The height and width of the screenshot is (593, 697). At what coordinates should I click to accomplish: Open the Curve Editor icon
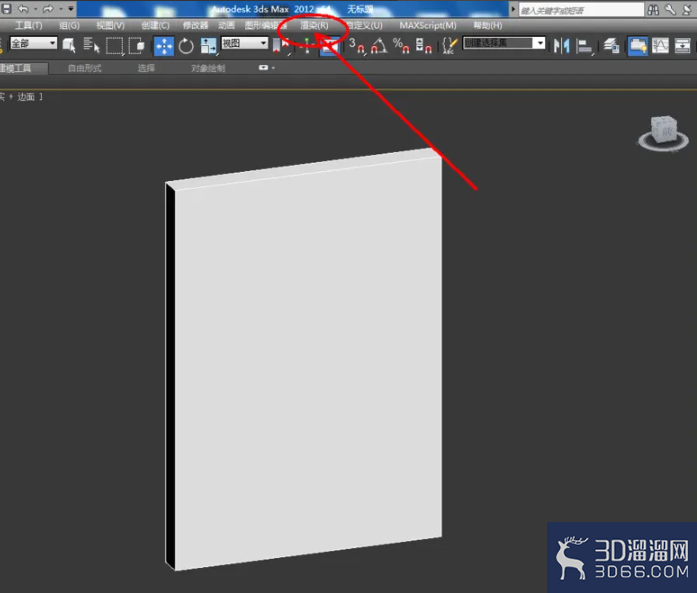click(x=660, y=46)
